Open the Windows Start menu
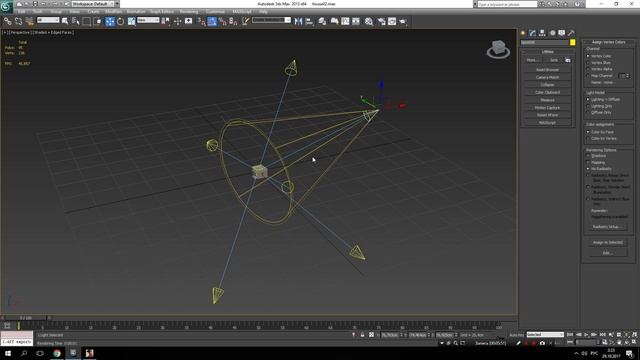640x360 pixels. [8, 353]
